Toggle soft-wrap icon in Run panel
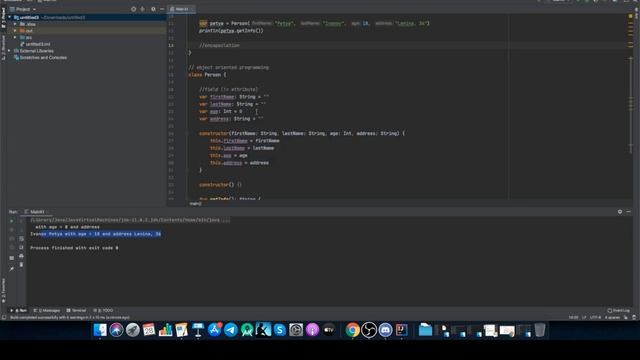The image size is (640, 360). click(x=21, y=239)
